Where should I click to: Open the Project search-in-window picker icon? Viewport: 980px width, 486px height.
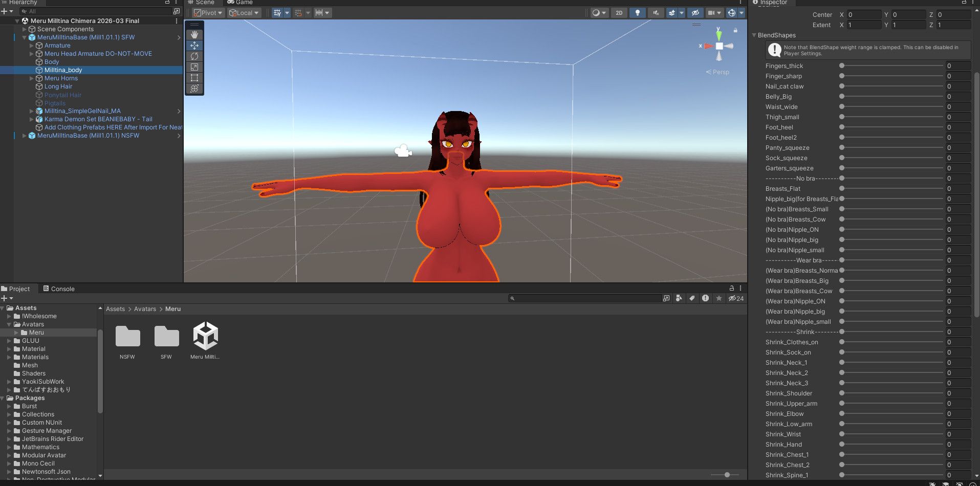point(666,298)
